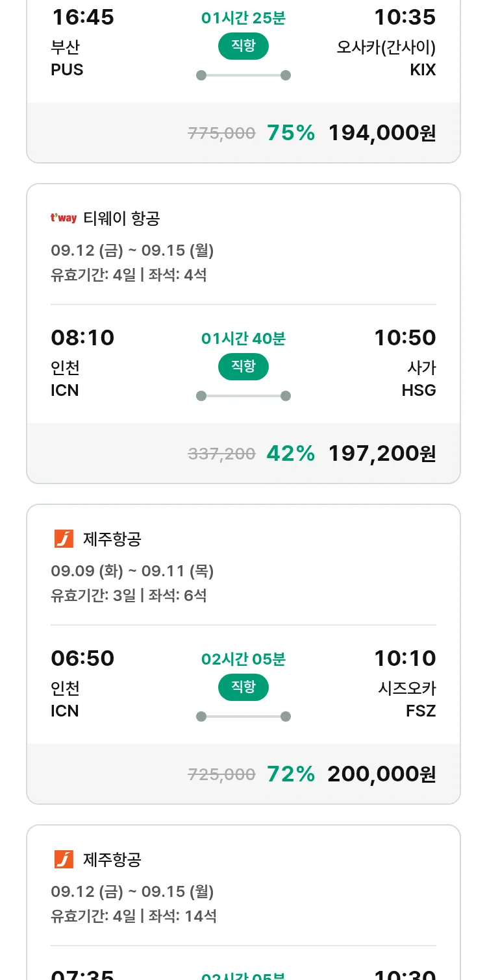Click the 72% discount label

coord(290,774)
